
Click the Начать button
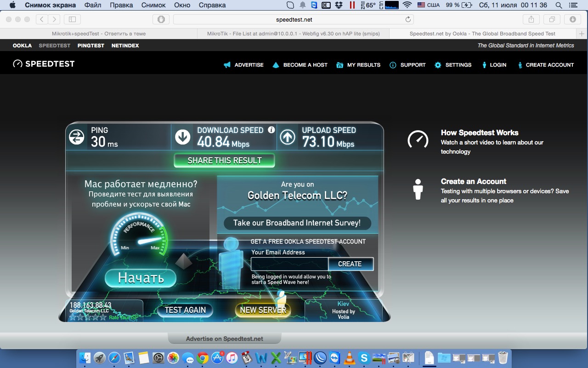coord(141,278)
